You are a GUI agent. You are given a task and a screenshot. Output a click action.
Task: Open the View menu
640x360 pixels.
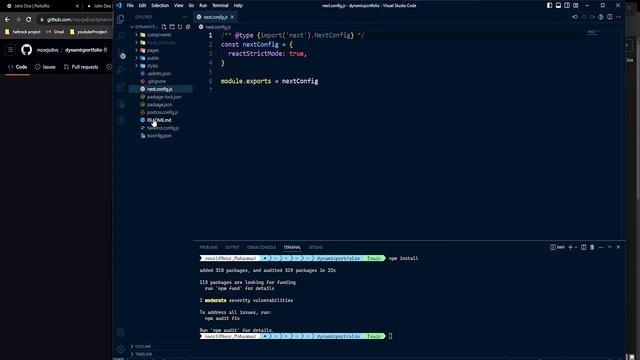point(178,5)
